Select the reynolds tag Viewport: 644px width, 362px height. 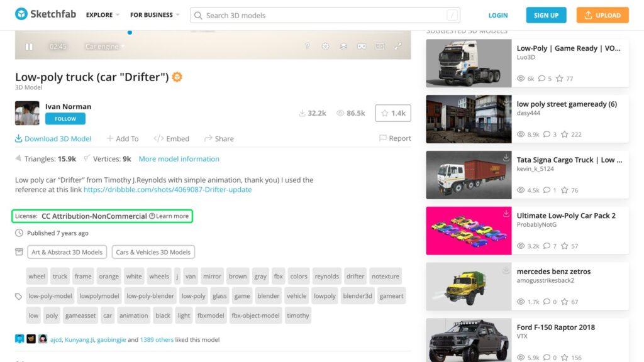(327, 277)
